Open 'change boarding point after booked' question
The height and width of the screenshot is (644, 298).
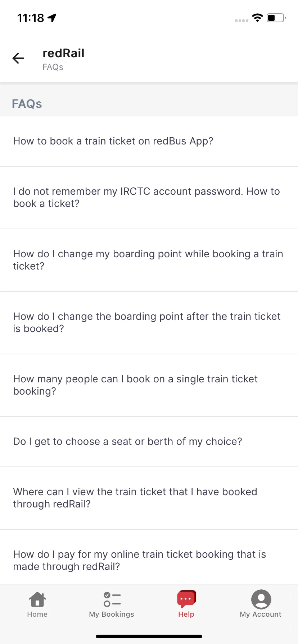[x=149, y=323]
